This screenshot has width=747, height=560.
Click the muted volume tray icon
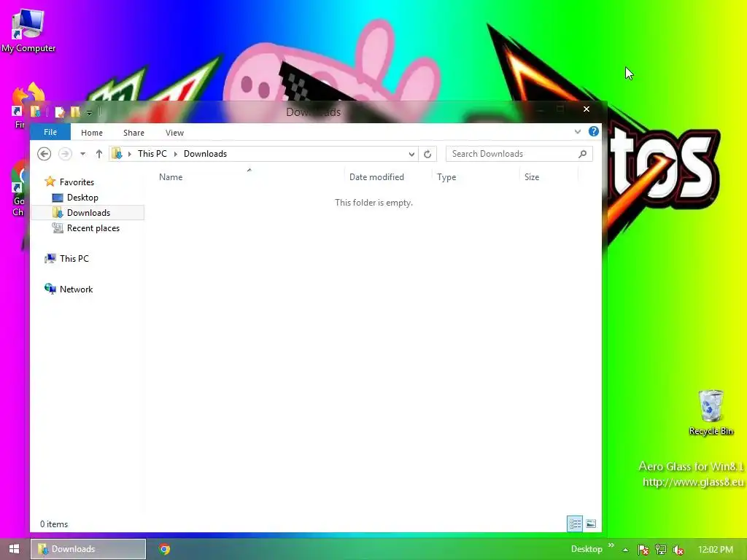[x=678, y=550]
